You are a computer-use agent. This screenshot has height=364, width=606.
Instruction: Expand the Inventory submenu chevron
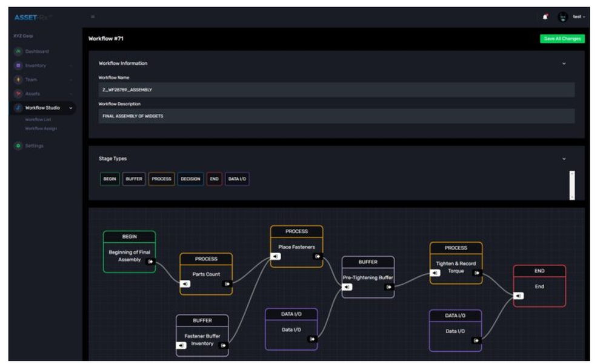(71, 66)
